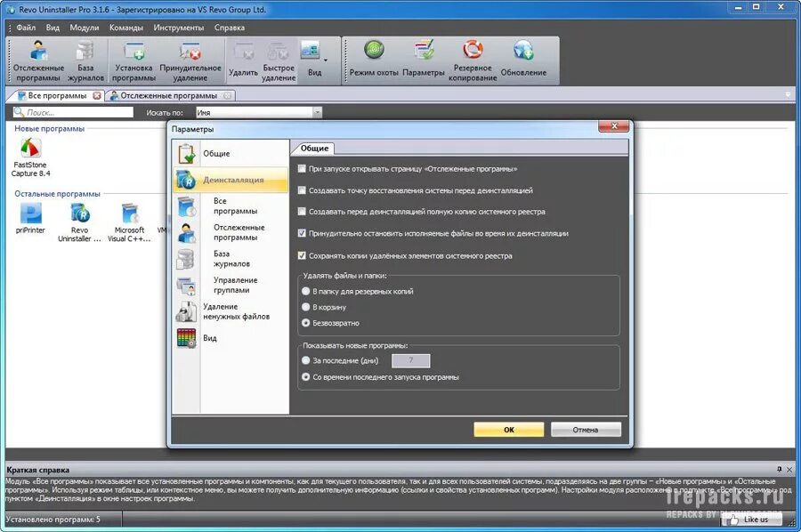Open the Инструменты menu
The height and width of the screenshot is (532, 801).
tap(179, 28)
